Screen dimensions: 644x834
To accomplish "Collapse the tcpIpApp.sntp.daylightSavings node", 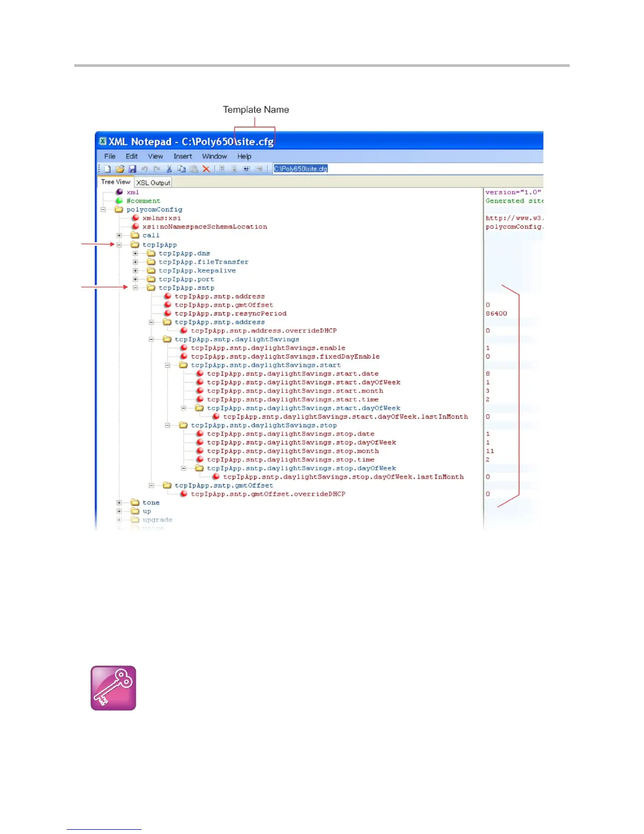I will point(152,340).
